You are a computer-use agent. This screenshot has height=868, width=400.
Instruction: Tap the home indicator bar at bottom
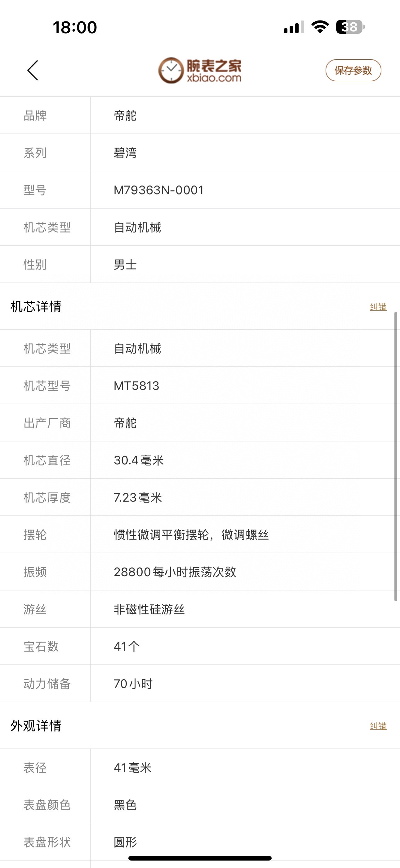(x=200, y=858)
